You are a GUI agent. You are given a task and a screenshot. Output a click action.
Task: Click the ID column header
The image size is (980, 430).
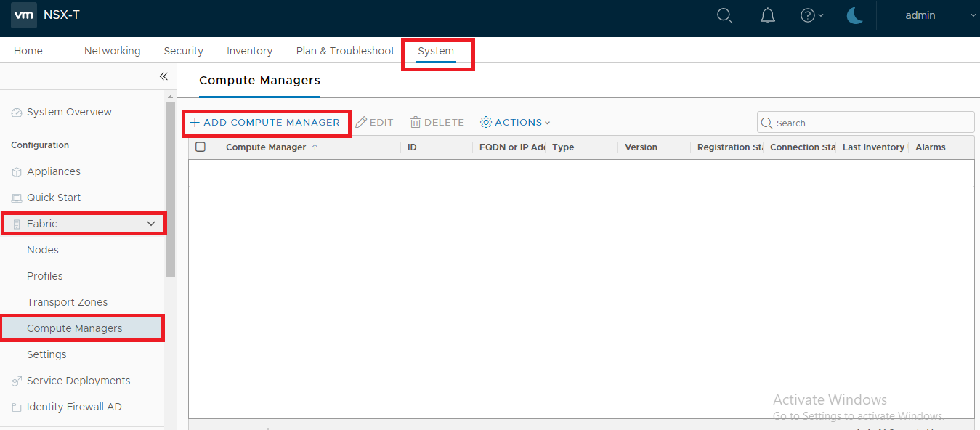click(412, 147)
